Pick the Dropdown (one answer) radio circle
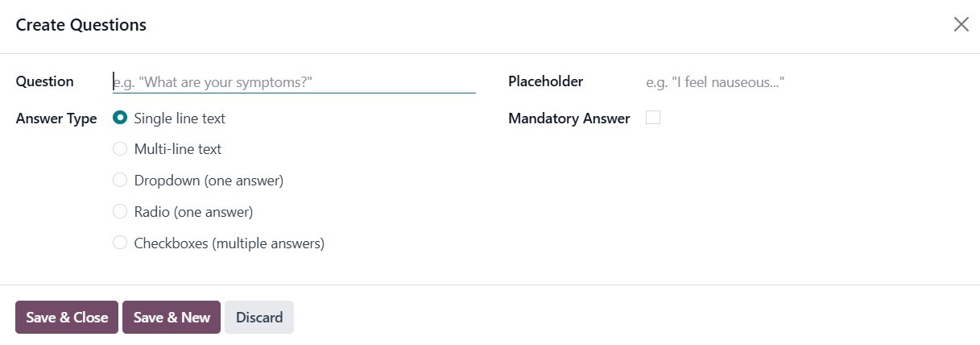Image resolution: width=980 pixels, height=345 pixels. tap(120, 181)
